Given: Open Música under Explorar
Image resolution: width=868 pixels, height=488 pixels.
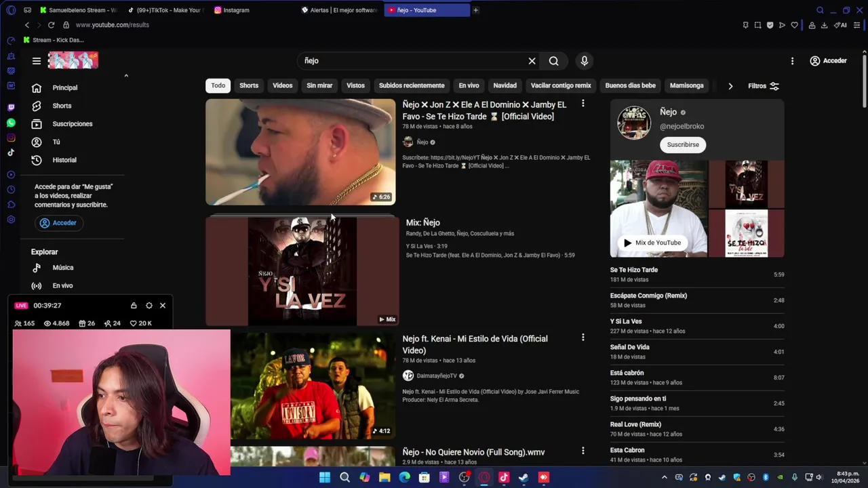Looking at the screenshot, I should [x=63, y=268].
